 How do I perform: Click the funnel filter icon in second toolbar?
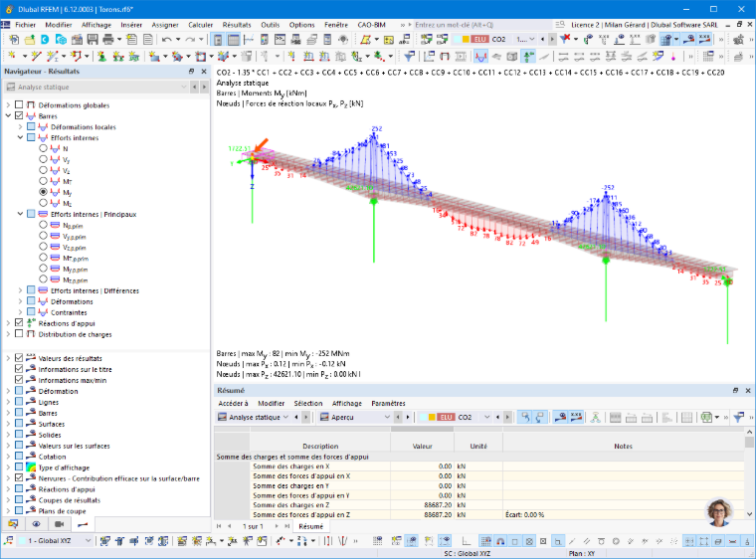coord(410,57)
